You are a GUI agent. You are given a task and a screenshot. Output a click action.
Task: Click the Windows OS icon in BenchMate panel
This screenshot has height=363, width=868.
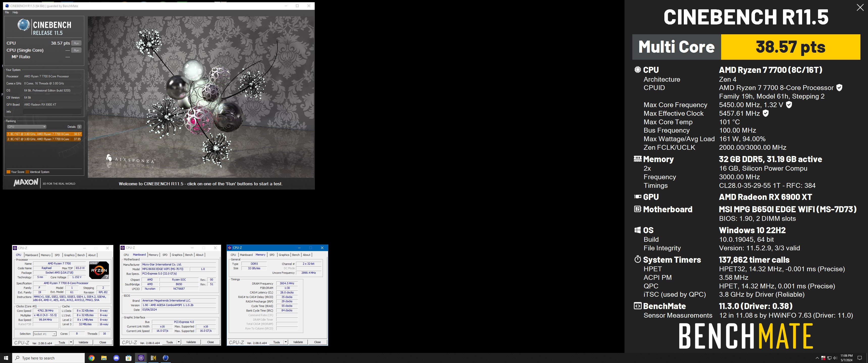pyautogui.click(x=638, y=230)
